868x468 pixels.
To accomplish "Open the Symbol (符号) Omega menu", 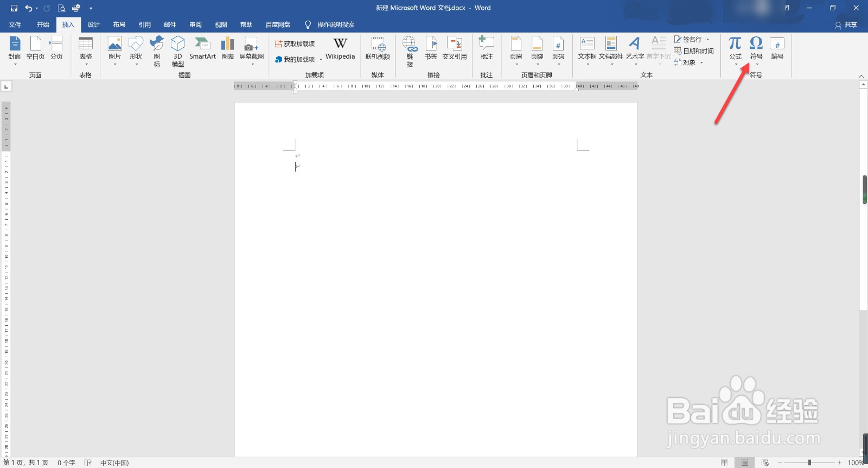I will [x=756, y=51].
